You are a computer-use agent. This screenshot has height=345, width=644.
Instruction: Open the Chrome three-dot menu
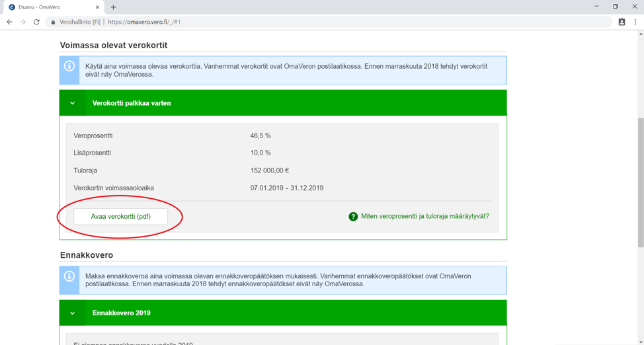click(x=635, y=22)
